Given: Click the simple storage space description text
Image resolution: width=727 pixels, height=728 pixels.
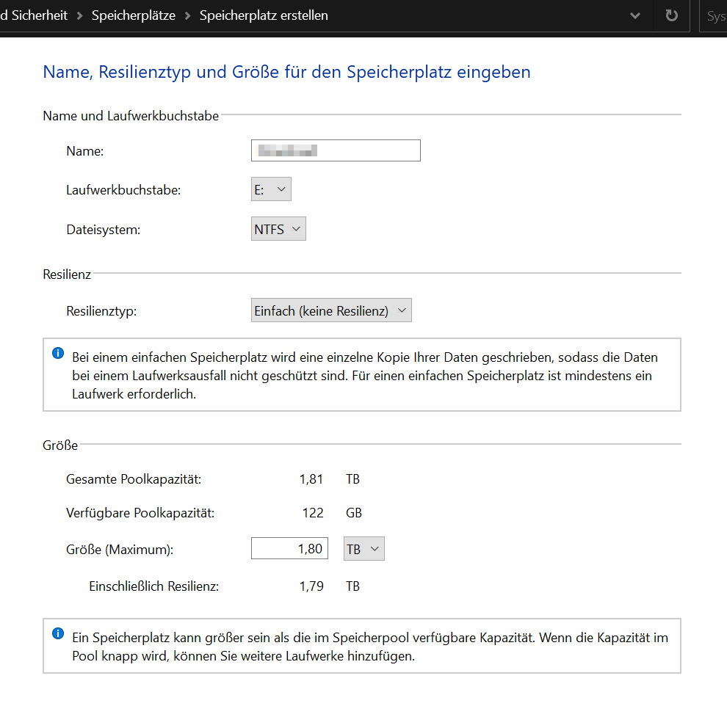Looking at the screenshot, I should 365,376.
